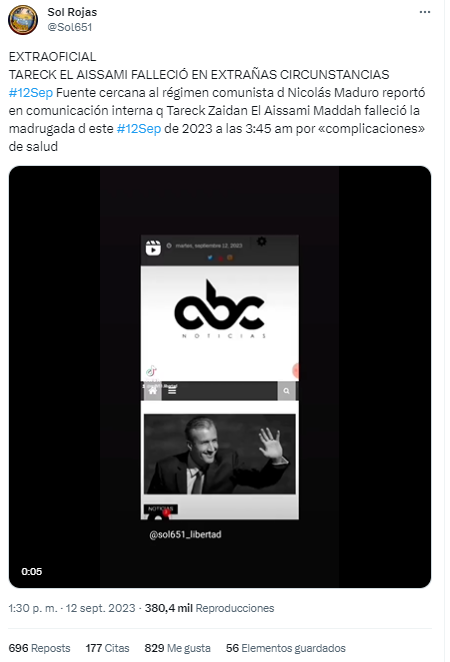This screenshot has height=662, width=450.
Task: Click the black-and-white waving man thumbnail
Action: [x=220, y=454]
